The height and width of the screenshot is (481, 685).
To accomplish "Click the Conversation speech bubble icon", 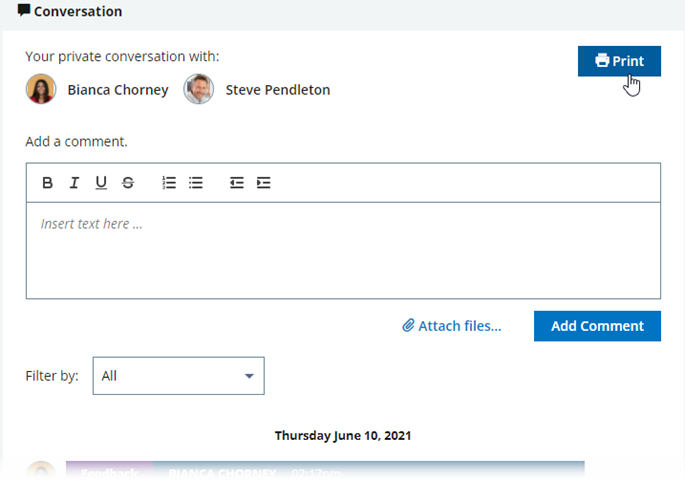I will point(24,11).
